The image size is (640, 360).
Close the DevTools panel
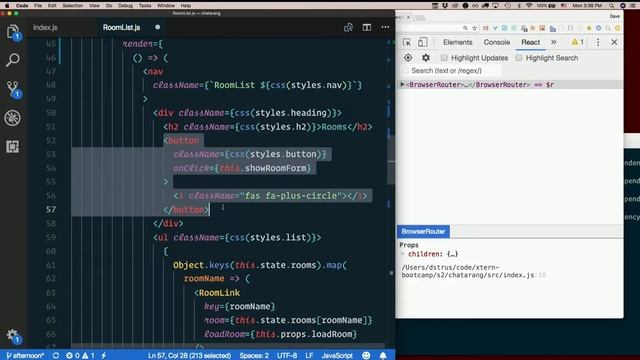(614, 42)
